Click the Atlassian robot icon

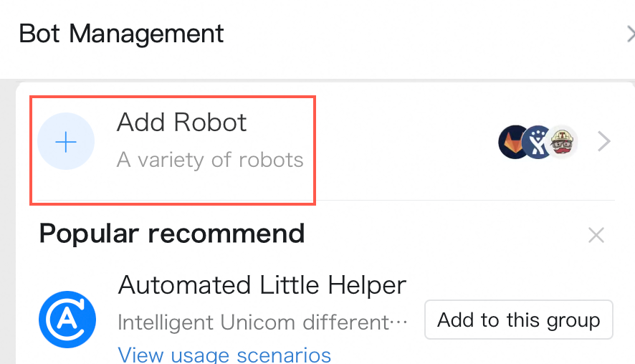point(538,142)
